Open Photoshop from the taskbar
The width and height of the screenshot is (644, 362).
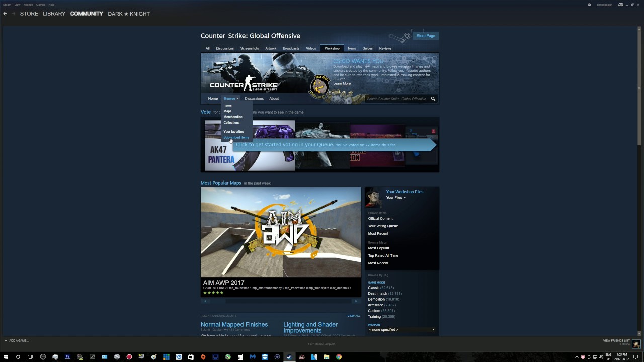pyautogui.click(x=67, y=357)
